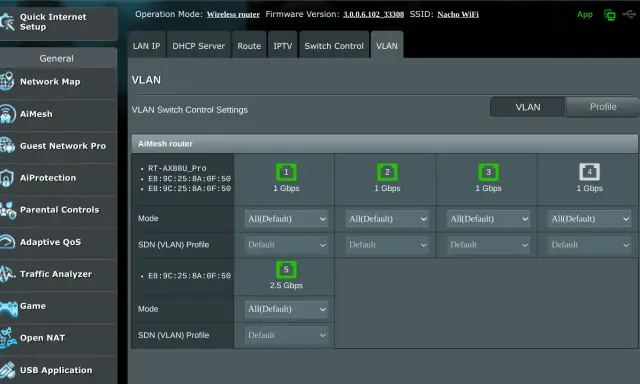The width and height of the screenshot is (640, 384).
Task: Open SDN (VLAN) Profile dropdown for port 5
Action: (x=287, y=335)
